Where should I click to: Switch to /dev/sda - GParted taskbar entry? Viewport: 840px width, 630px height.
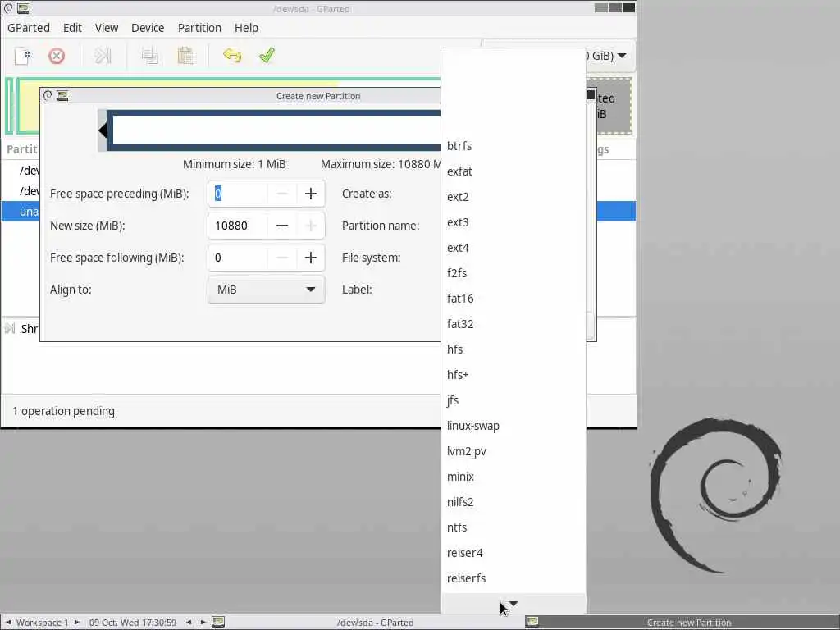click(375, 623)
